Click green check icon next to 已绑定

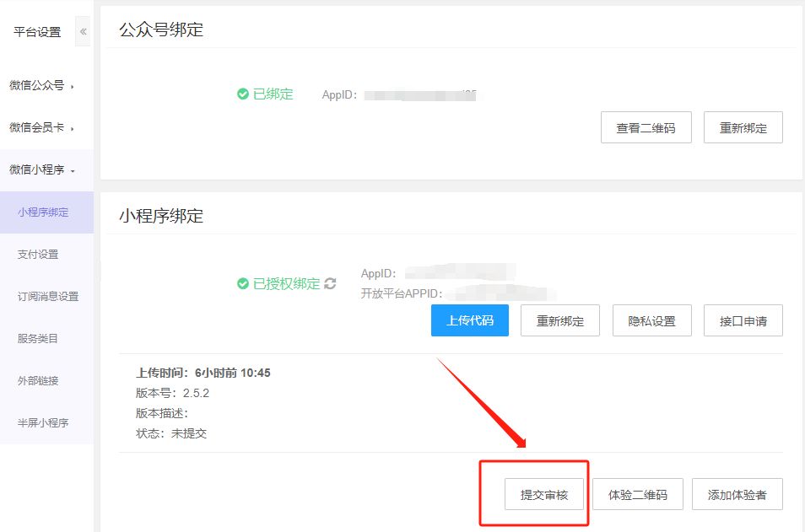pos(243,94)
